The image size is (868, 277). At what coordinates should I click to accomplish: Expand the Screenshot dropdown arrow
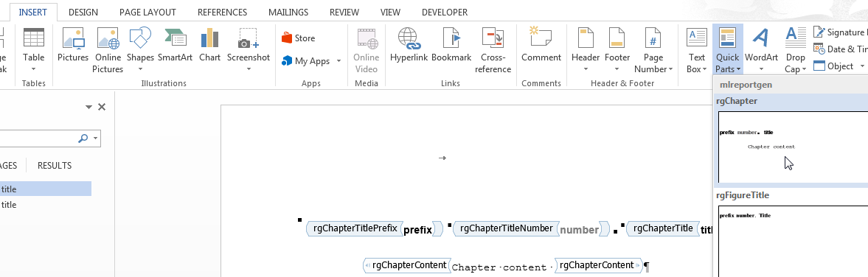tap(249, 69)
